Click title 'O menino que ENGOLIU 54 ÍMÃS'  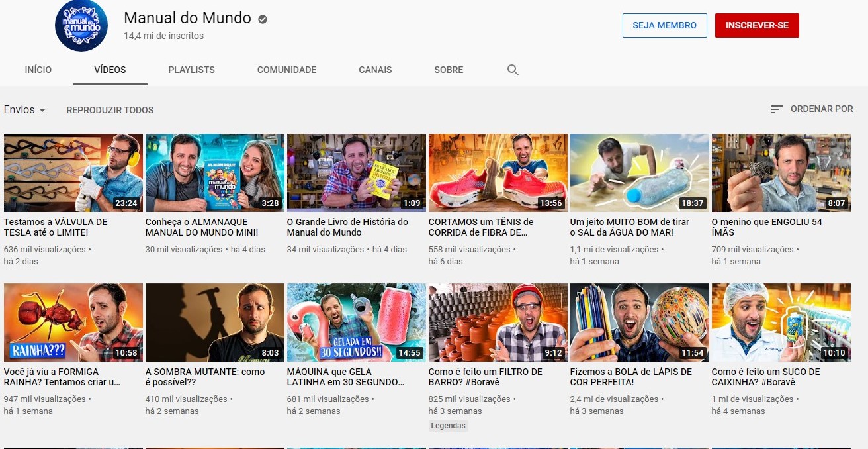pyautogui.click(x=767, y=227)
